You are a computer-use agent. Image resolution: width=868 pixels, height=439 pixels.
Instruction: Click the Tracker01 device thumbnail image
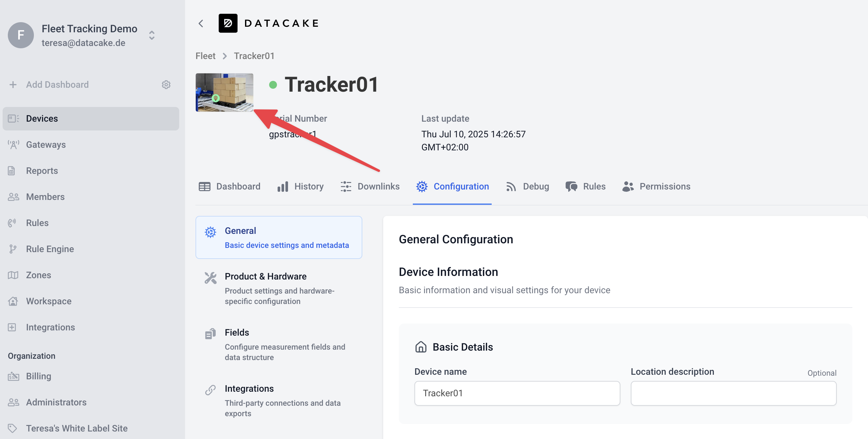(x=224, y=92)
